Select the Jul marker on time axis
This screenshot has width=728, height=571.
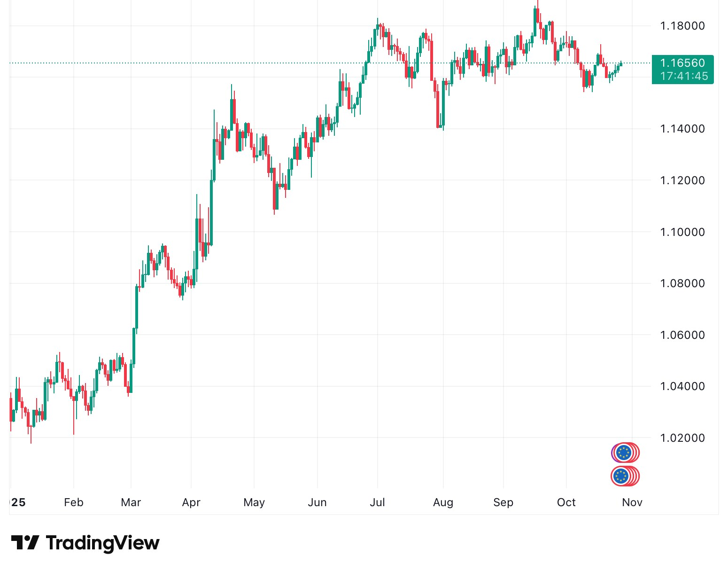[x=377, y=502]
